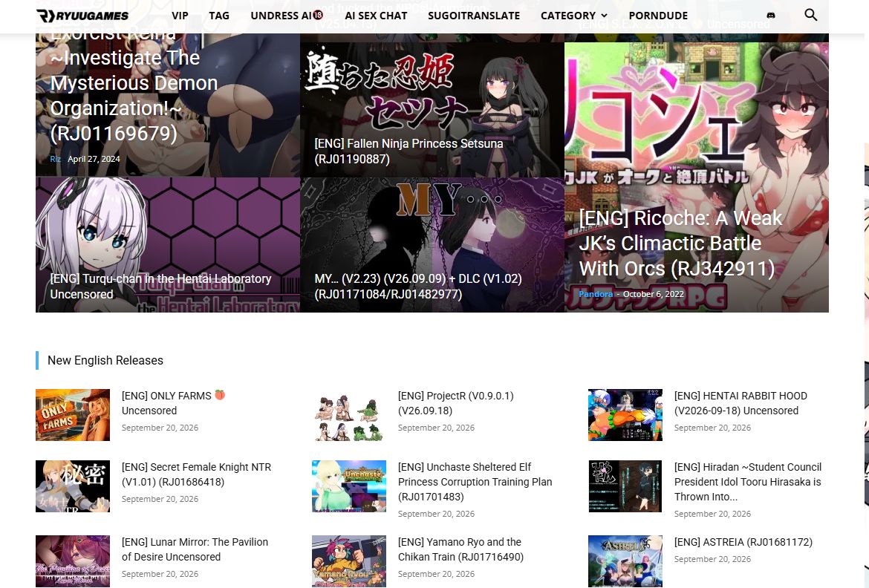Open the search magnifier icon

810,15
